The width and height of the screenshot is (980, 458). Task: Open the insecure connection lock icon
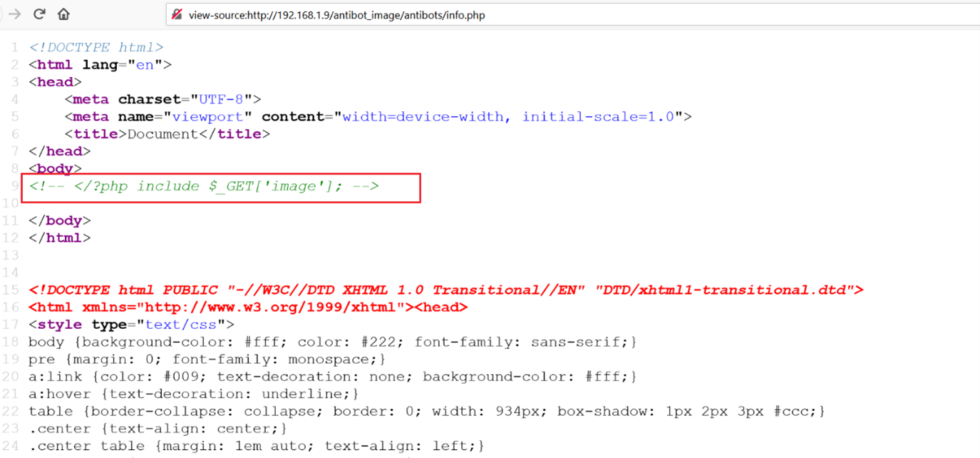pyautogui.click(x=177, y=14)
